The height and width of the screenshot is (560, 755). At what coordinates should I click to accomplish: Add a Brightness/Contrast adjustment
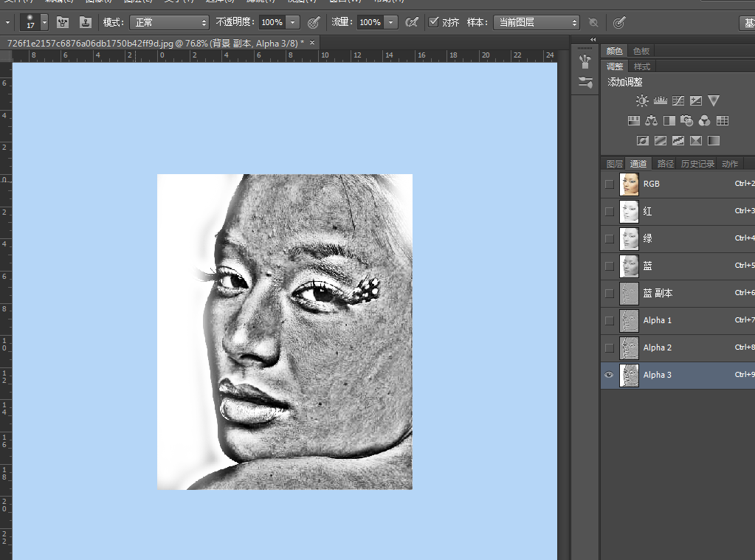coord(642,101)
